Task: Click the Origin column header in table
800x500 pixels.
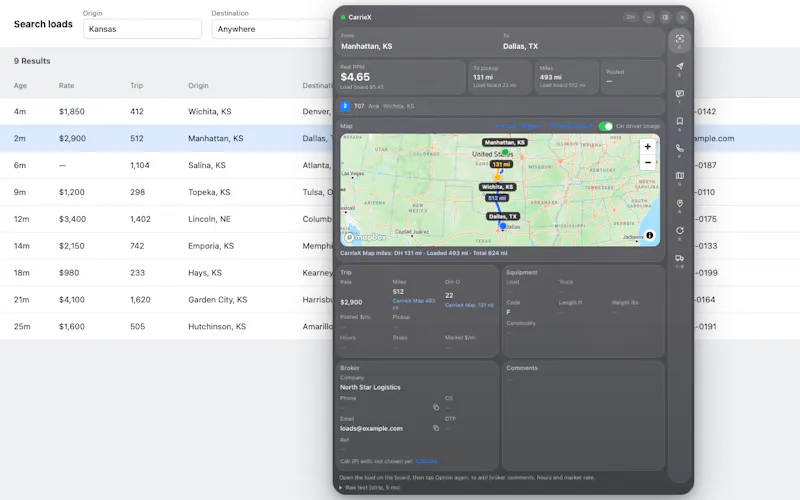Action: click(x=198, y=86)
